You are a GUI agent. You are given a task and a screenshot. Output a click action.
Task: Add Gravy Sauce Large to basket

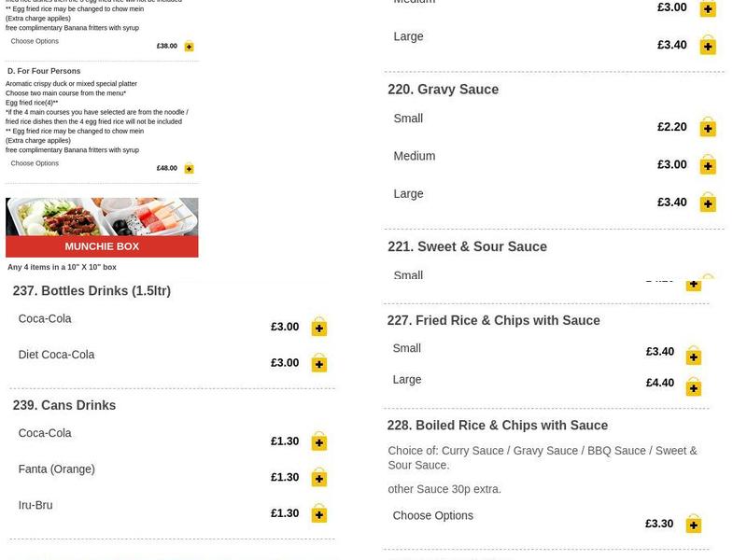(708, 203)
